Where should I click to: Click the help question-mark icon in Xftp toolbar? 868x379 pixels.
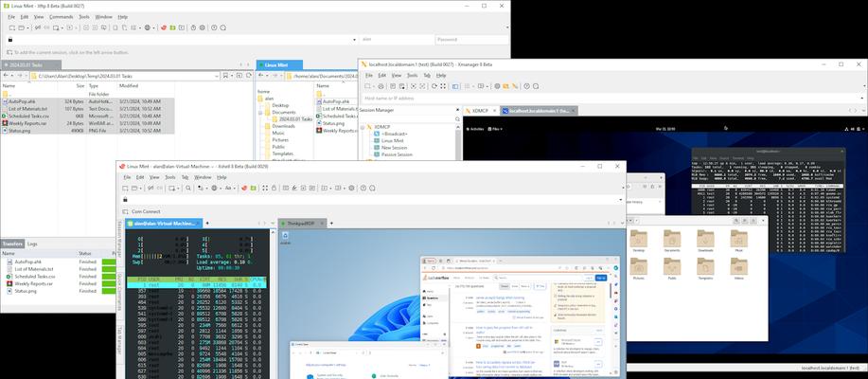point(214,27)
